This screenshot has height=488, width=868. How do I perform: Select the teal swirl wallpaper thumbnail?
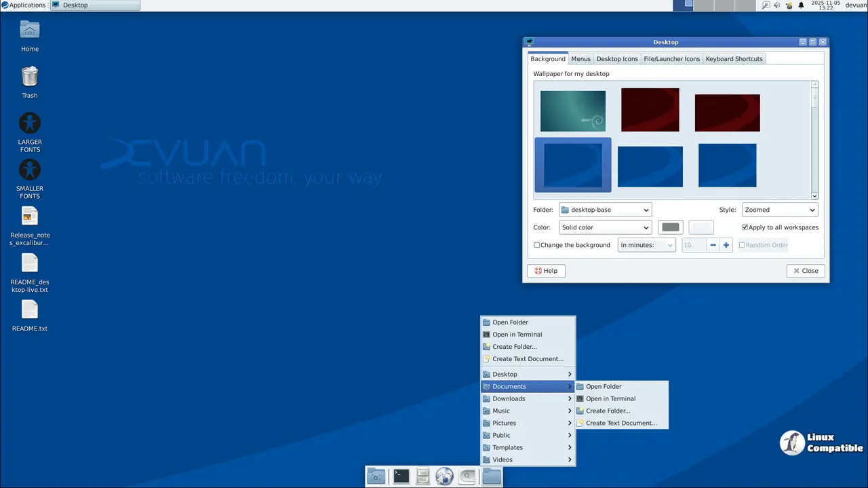point(573,111)
